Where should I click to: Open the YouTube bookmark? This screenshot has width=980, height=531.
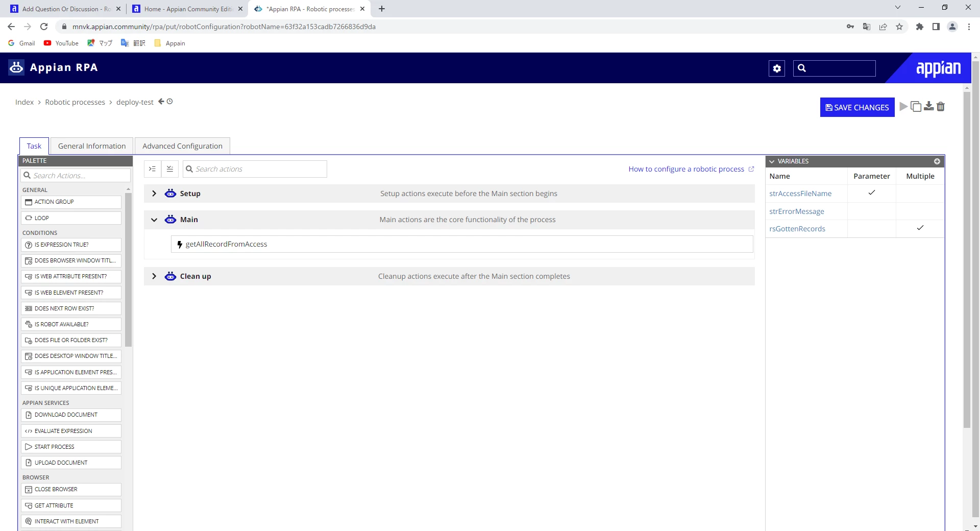(61, 43)
